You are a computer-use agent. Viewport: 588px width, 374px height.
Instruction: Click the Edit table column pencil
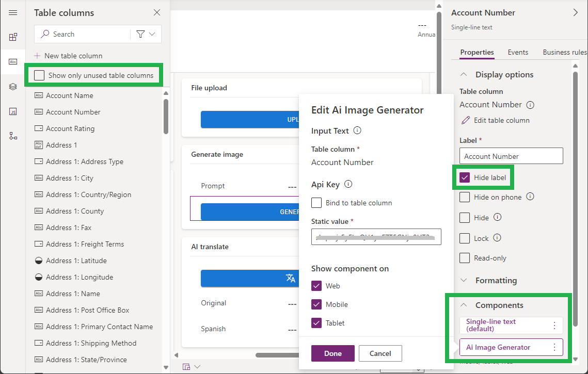click(466, 120)
